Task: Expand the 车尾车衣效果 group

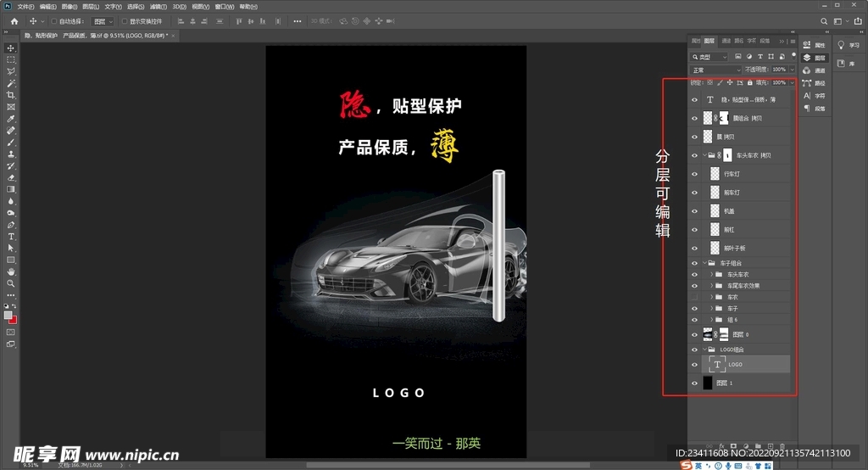Action: (712, 285)
